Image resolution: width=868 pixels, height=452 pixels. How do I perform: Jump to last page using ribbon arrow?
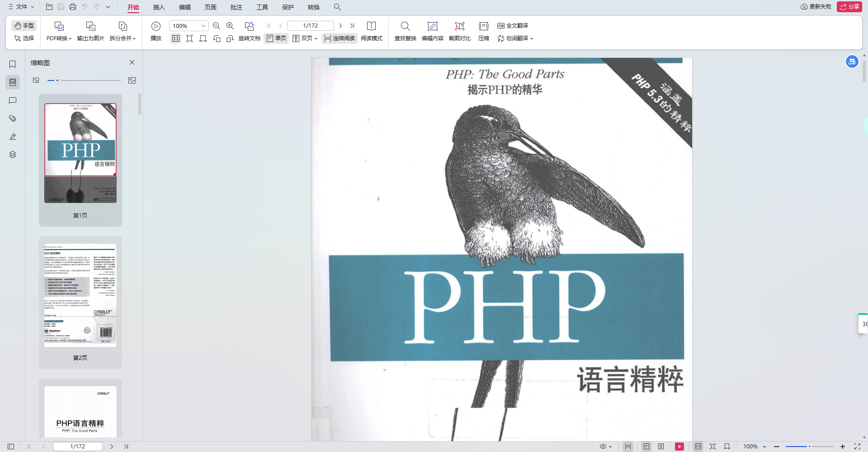[x=352, y=26]
